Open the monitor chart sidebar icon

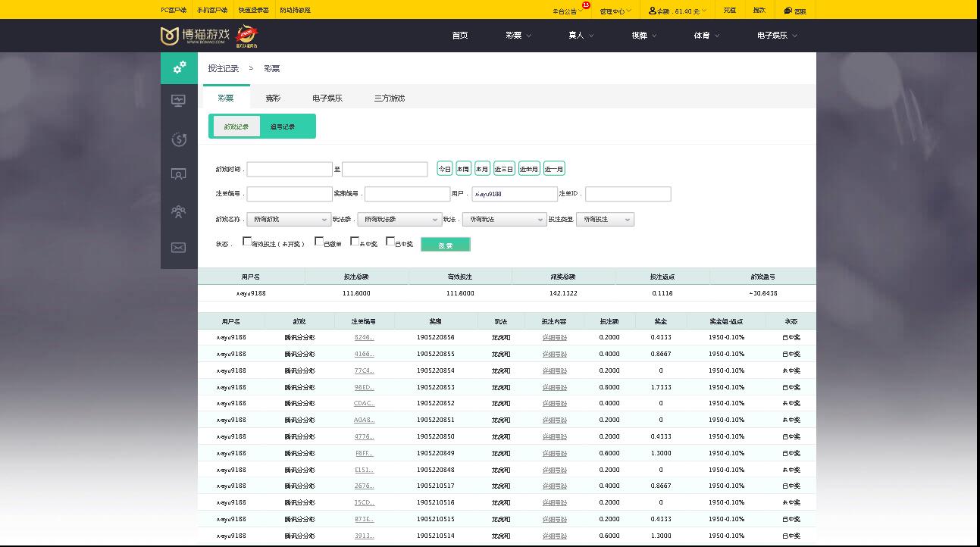pyautogui.click(x=179, y=101)
